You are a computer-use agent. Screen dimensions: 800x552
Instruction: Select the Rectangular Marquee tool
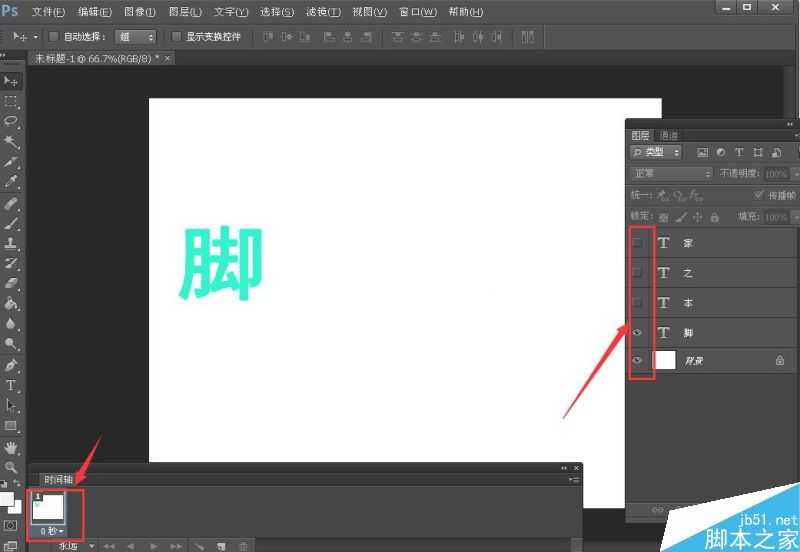point(11,101)
